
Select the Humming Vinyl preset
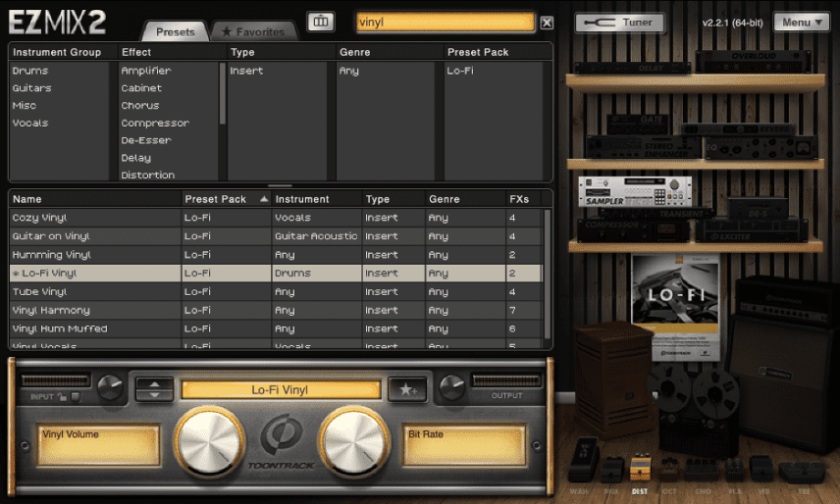point(276,255)
